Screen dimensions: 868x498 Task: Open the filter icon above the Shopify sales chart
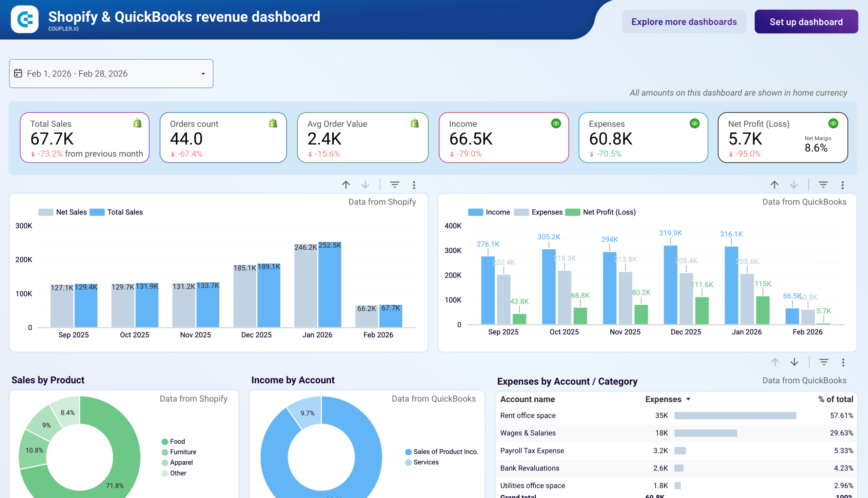pyautogui.click(x=395, y=185)
